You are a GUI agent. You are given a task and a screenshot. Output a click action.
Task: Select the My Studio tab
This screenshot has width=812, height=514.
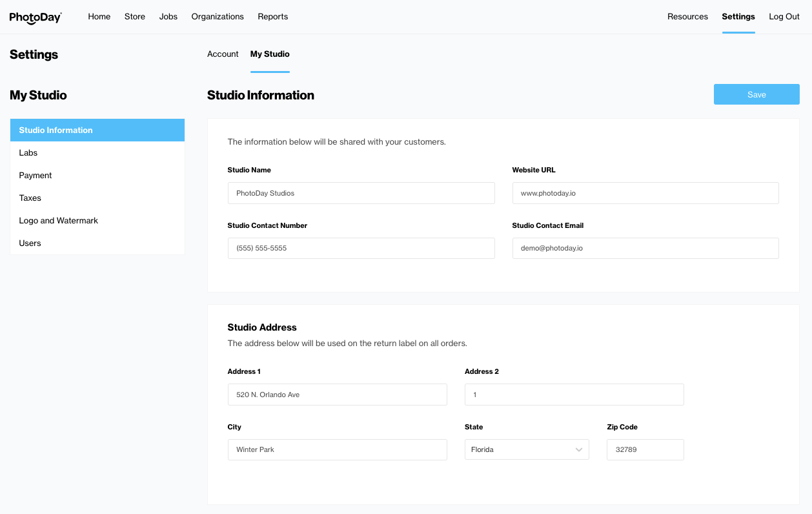pos(270,54)
